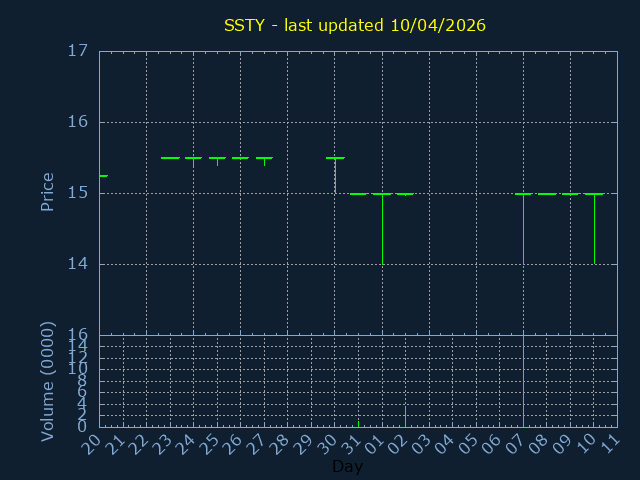Select the day tick label "01"
This screenshot has height=480, width=640.
point(373,444)
